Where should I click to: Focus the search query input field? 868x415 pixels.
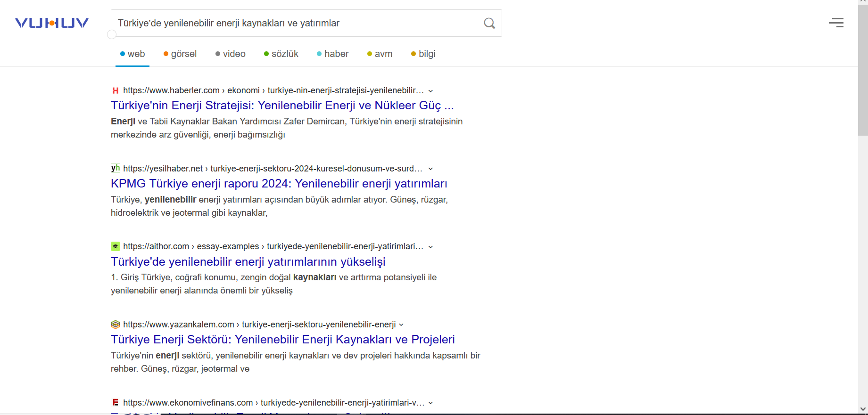[x=297, y=23]
